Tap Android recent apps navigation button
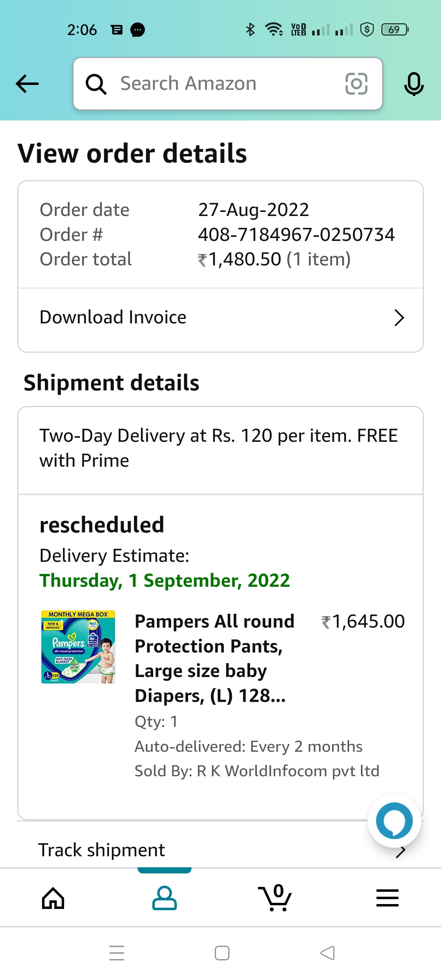 coord(117,953)
